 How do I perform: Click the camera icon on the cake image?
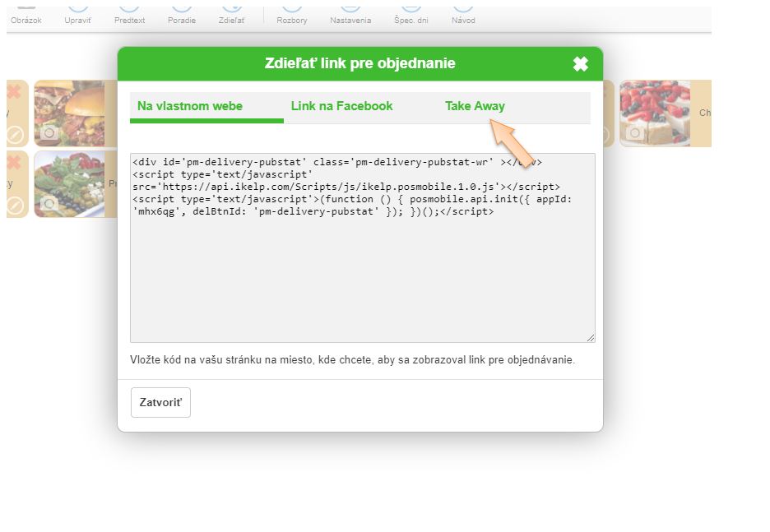pos(636,132)
